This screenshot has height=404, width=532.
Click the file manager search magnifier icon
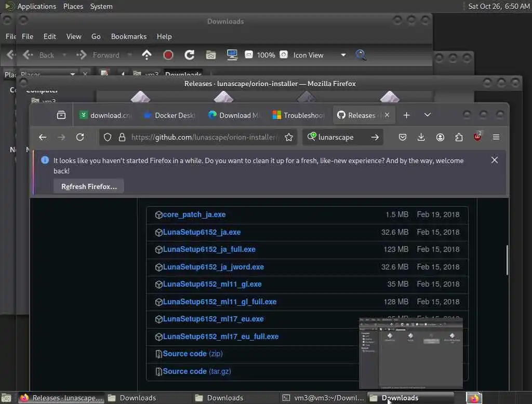click(361, 55)
